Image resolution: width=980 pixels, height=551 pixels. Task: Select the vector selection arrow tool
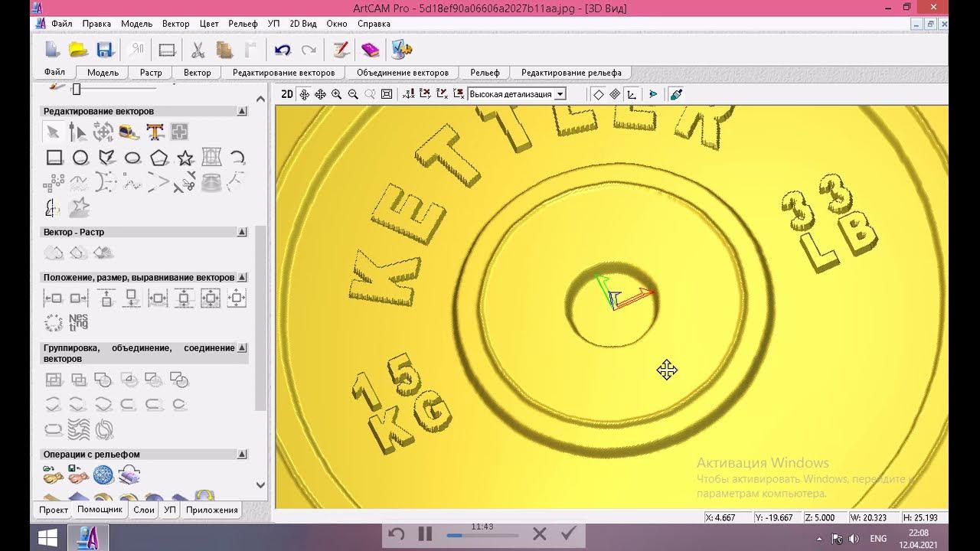(x=53, y=132)
